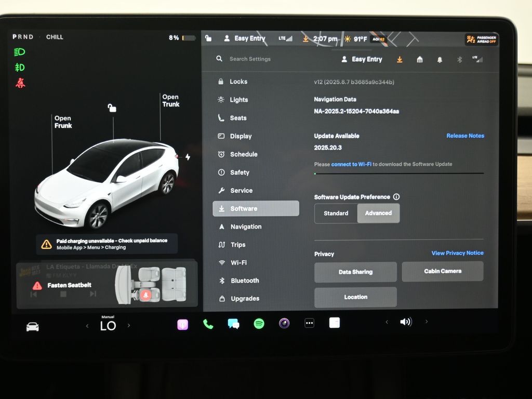Open the messages chat bubble icon

click(233, 324)
